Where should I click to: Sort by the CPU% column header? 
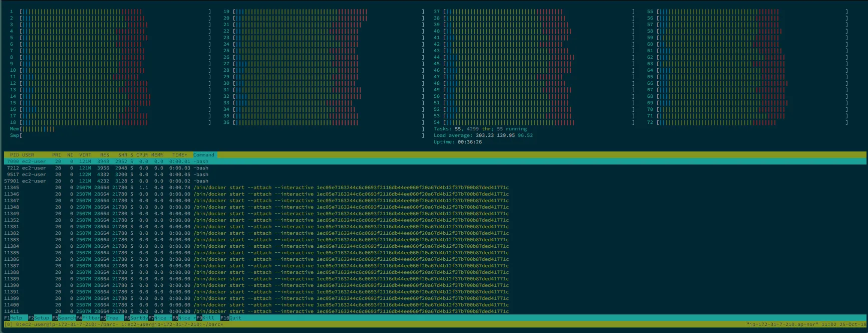pyautogui.click(x=142, y=155)
